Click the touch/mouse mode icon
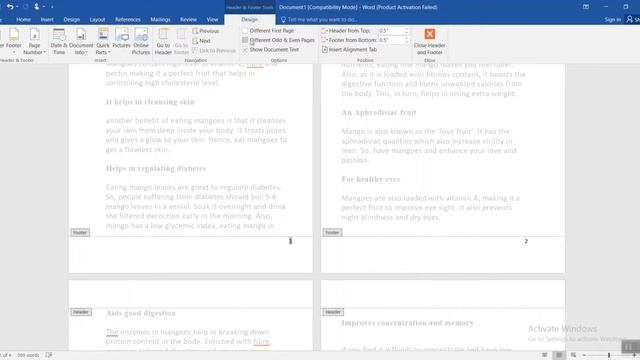 coord(37,7)
